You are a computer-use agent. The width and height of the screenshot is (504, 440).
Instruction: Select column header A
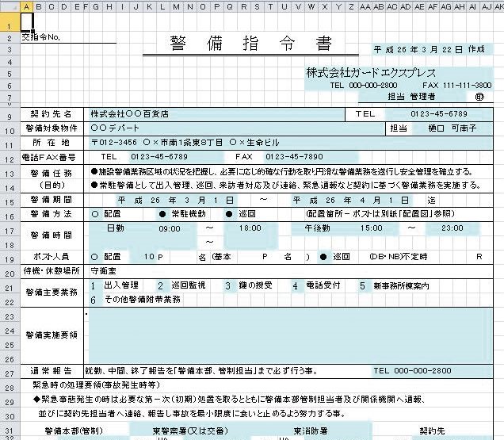26,7
